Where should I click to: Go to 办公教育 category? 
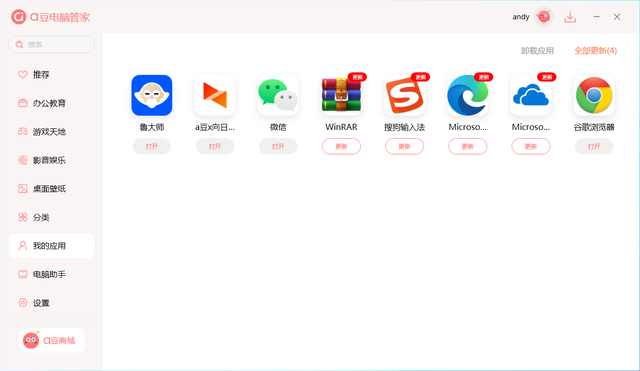click(x=51, y=103)
